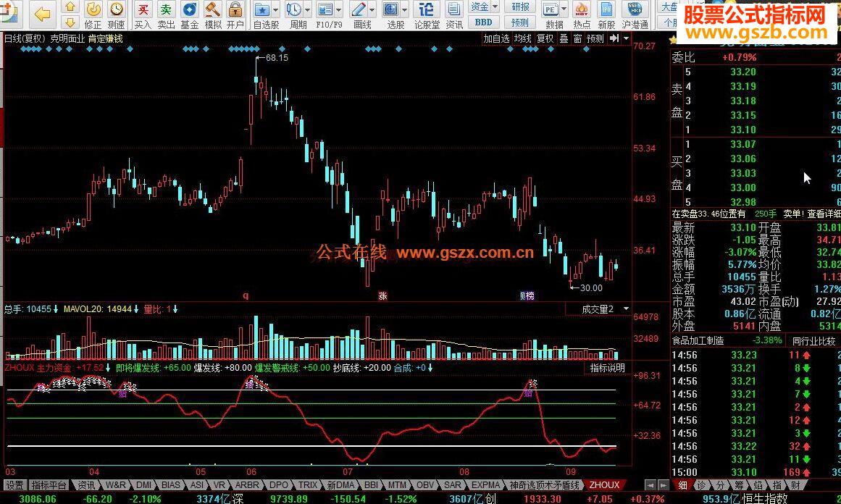Select the 神奇逃顶术矛盾线 indicator tab

click(x=545, y=485)
